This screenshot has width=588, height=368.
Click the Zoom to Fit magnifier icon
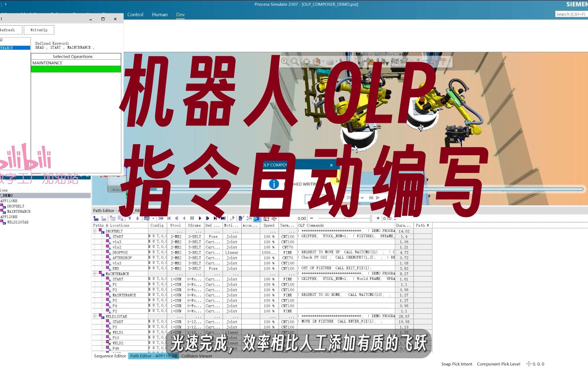pyautogui.click(x=295, y=62)
